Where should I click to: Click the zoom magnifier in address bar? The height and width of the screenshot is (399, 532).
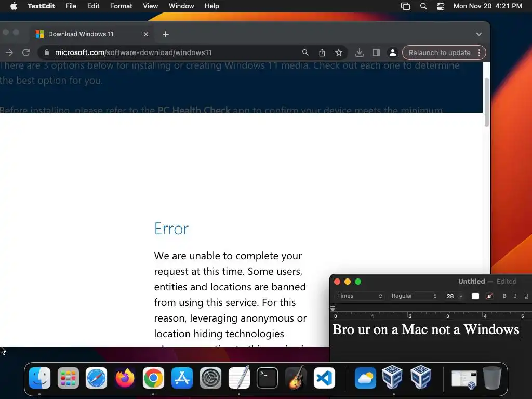[x=305, y=52]
